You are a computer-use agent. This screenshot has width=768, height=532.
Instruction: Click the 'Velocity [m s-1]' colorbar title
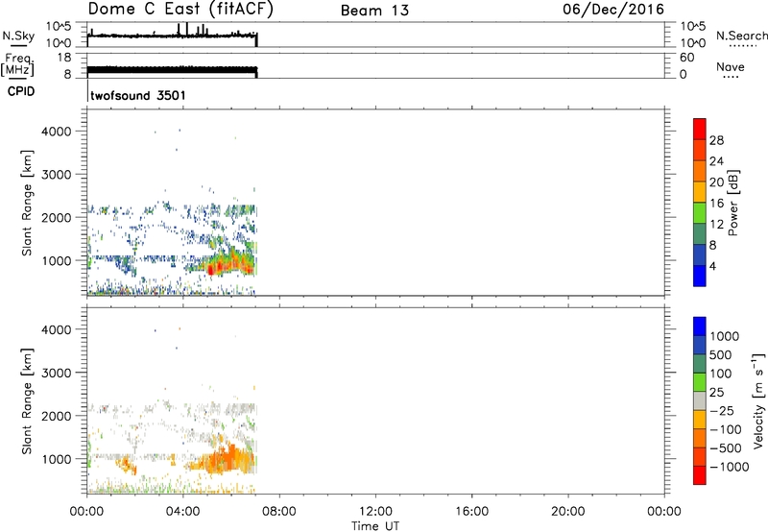pos(758,400)
